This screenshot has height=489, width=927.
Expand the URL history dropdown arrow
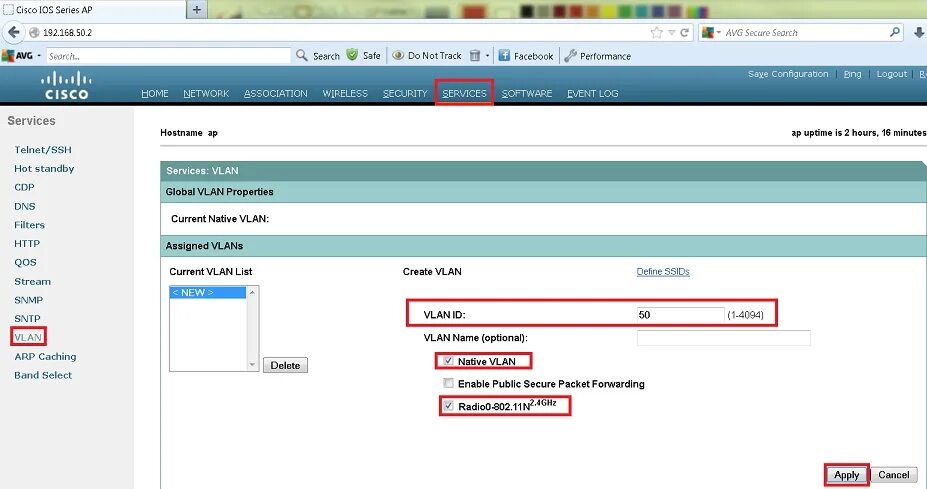tap(672, 33)
